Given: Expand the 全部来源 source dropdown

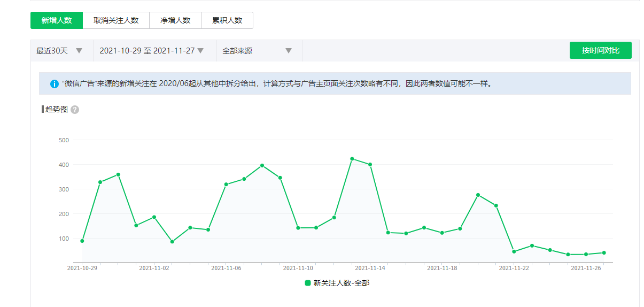Looking at the screenshot, I should pyautogui.click(x=257, y=51).
